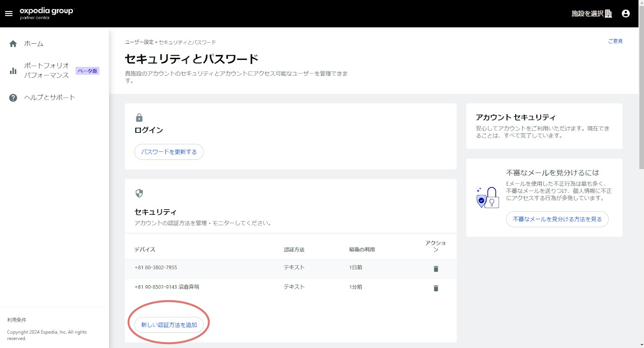Click the パスワードを更新する button

pyautogui.click(x=169, y=152)
